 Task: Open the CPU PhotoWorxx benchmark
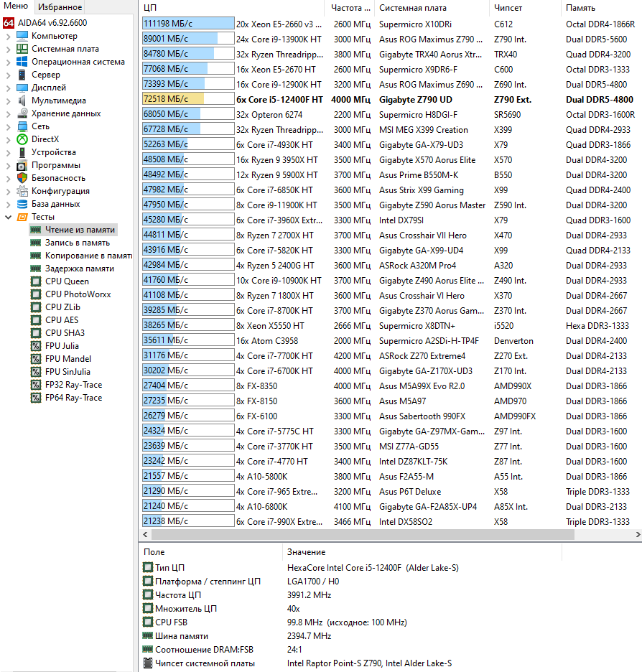click(x=78, y=294)
